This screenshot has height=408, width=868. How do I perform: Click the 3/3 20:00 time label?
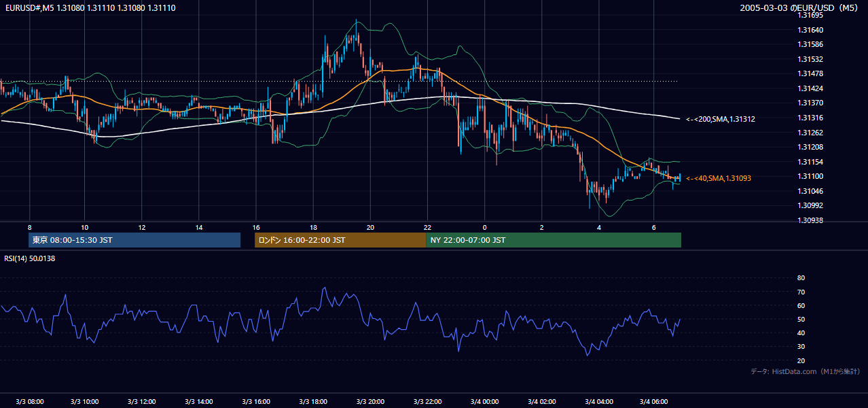point(371,401)
